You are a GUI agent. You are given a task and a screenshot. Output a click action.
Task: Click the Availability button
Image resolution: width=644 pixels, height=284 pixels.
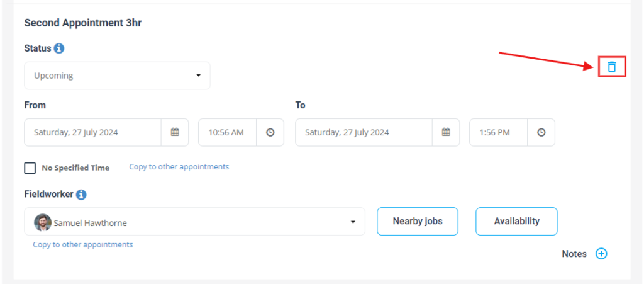(517, 222)
